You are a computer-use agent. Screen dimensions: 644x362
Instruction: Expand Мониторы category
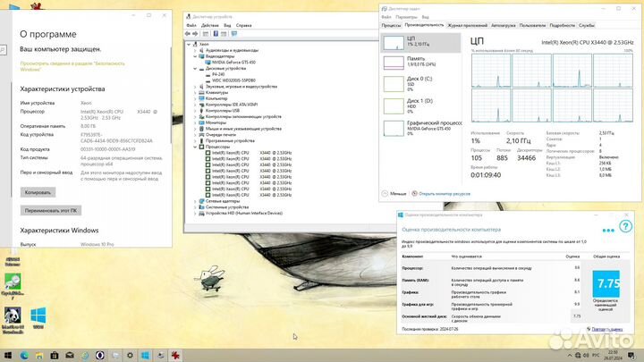tap(196, 122)
